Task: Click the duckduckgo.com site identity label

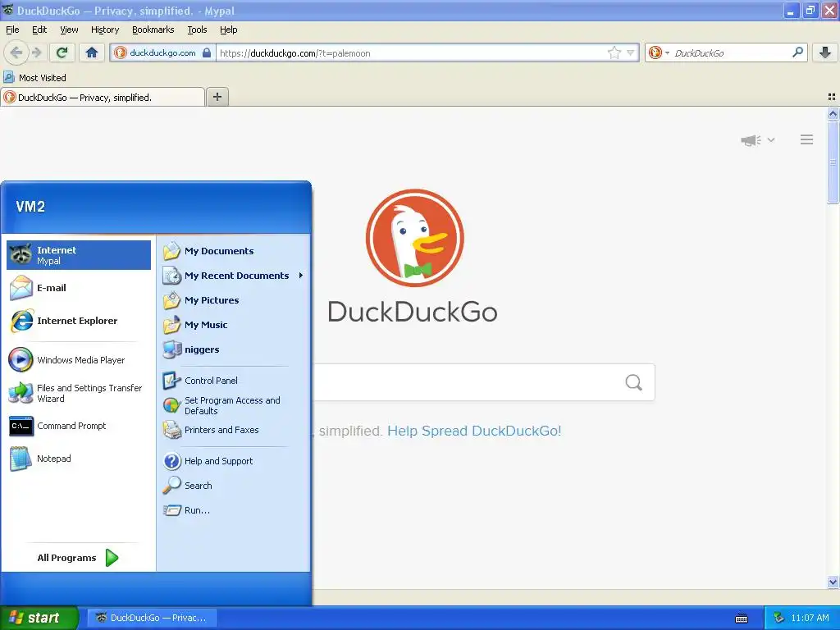Action: 162,52
